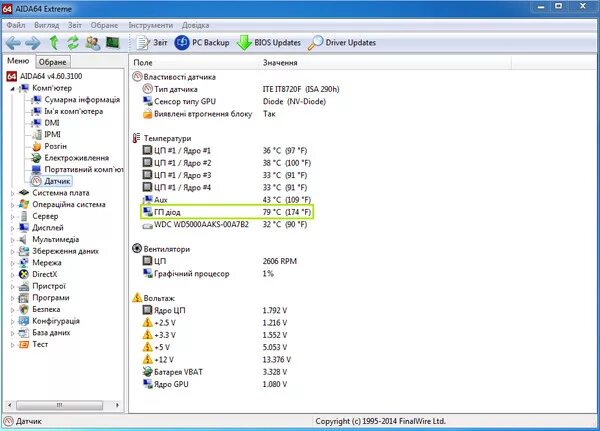Click the Вольтаж warning icon
600x431 pixels.
[137, 297]
